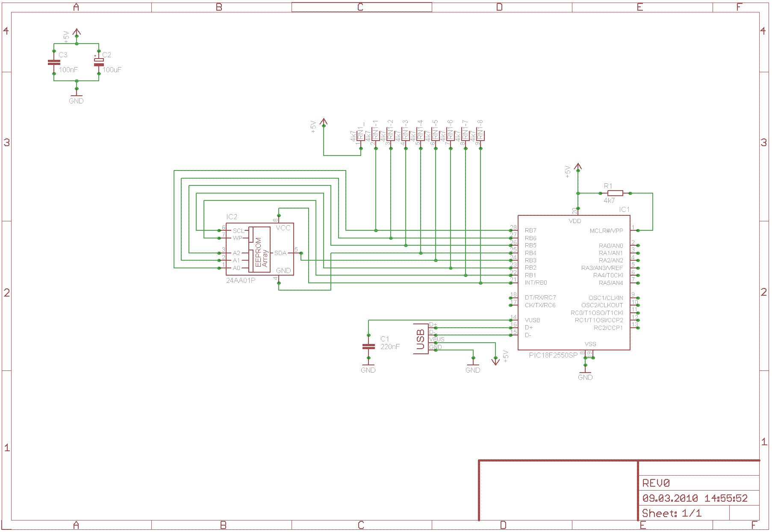772x532 pixels.
Task: Select the RB4 pin label on IC1
Action: [x=530, y=253]
